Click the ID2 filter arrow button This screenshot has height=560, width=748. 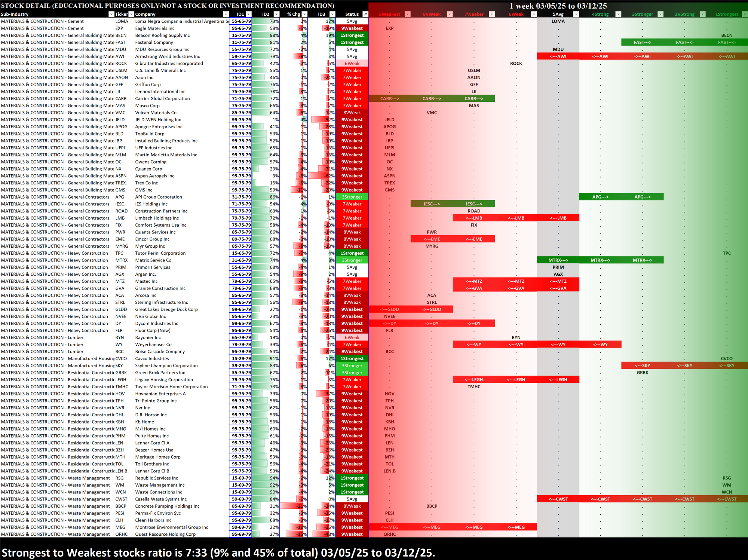(276, 14)
